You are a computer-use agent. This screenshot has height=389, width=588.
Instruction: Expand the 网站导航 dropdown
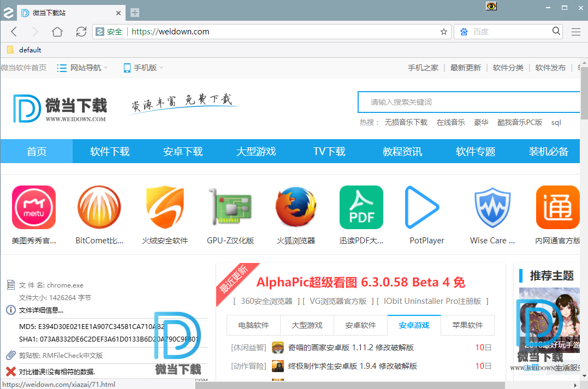click(x=82, y=68)
